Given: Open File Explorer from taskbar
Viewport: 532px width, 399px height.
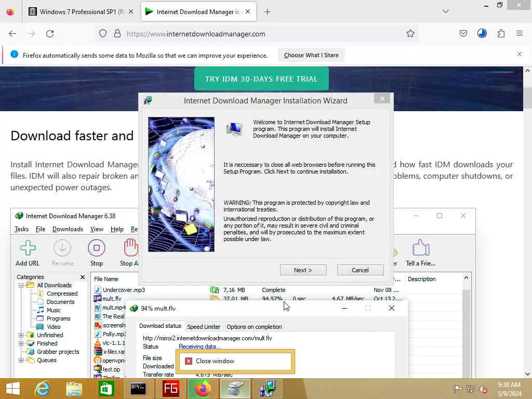Looking at the screenshot, I should coord(74,389).
